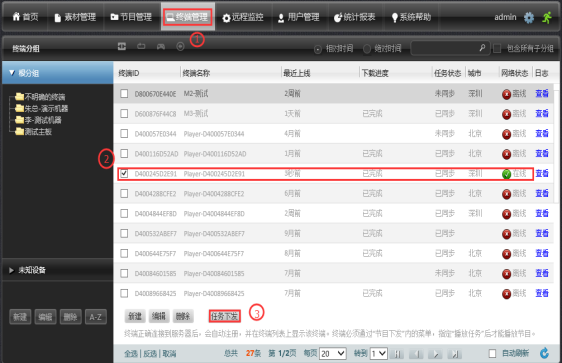Click the magnifier search icon in search box
The height and width of the screenshot is (363, 562).
482,48
